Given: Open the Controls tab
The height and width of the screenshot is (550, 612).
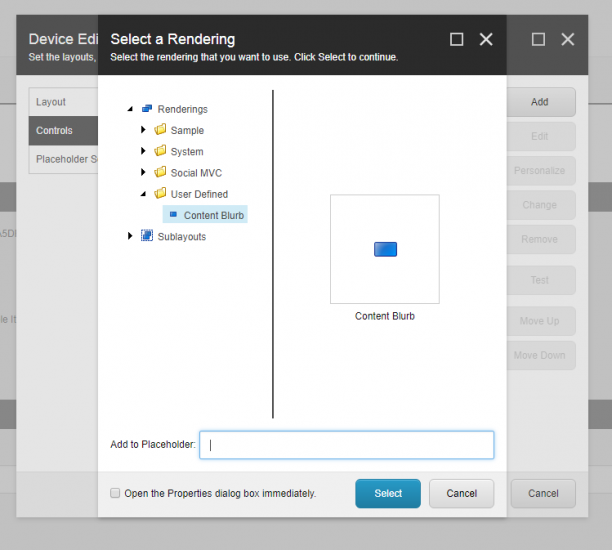Looking at the screenshot, I should [x=54, y=131].
